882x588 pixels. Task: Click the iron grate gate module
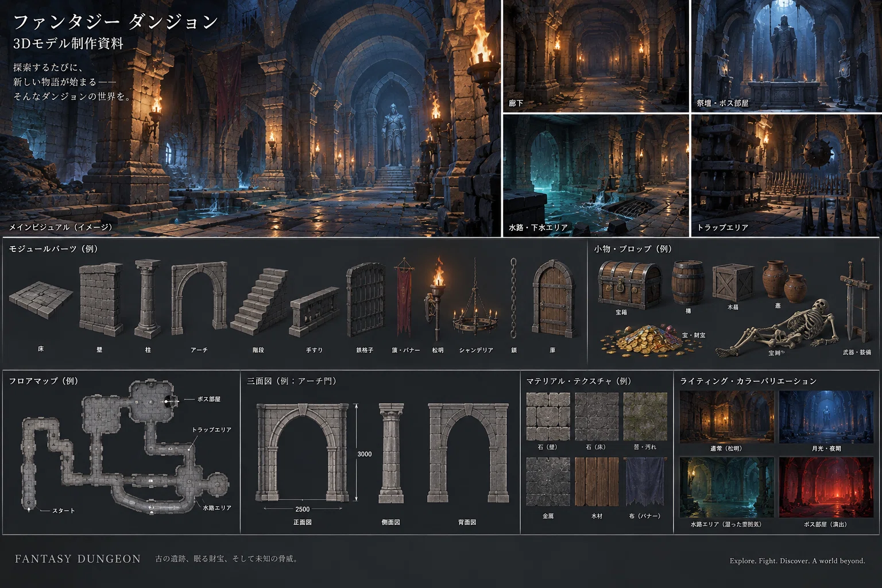click(365, 300)
